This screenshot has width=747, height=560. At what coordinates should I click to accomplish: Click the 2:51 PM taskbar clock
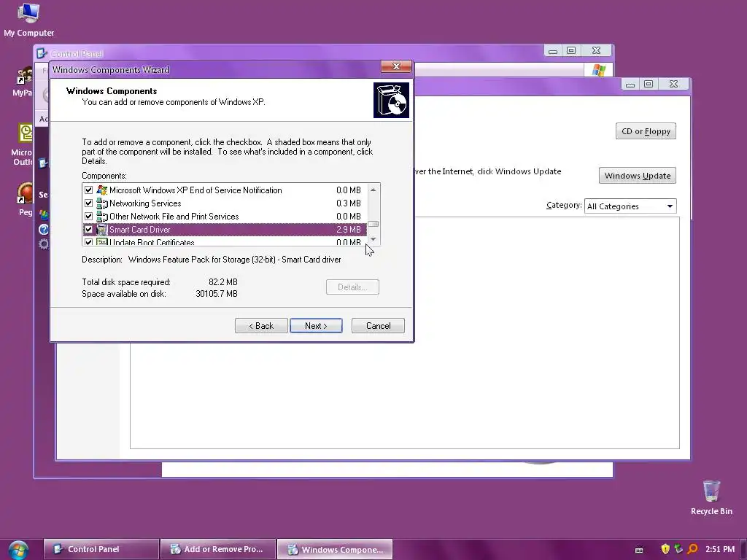coord(720,549)
